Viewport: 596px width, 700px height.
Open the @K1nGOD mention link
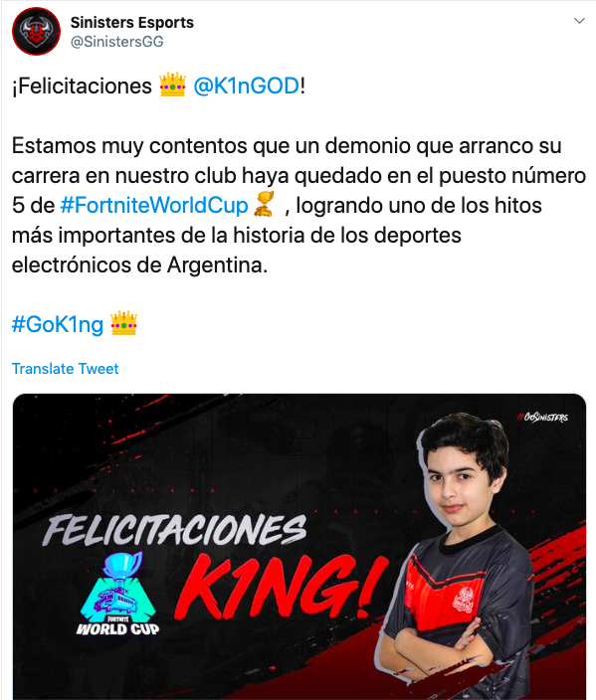pyautogui.click(x=246, y=86)
